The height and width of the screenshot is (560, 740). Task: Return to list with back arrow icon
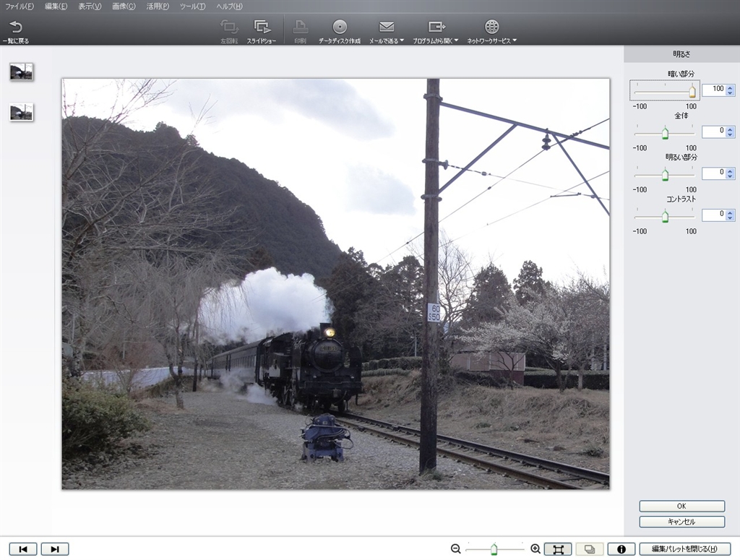16,27
